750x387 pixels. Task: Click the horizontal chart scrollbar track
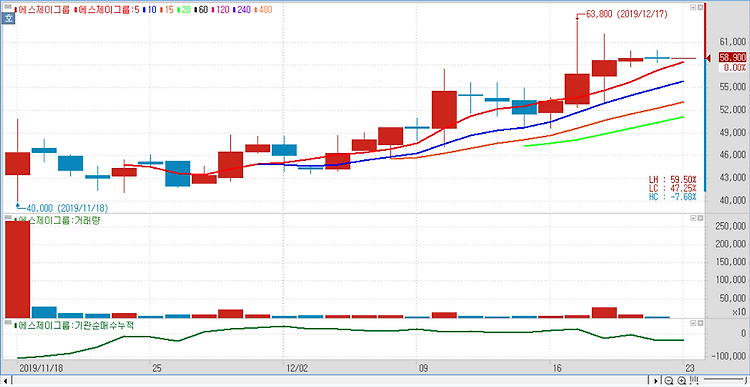click(x=330, y=381)
